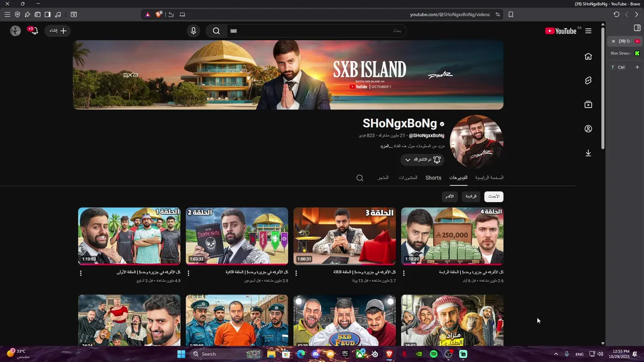Open the media music-note control icon
This screenshot has height=362, width=644.
[57, 15]
